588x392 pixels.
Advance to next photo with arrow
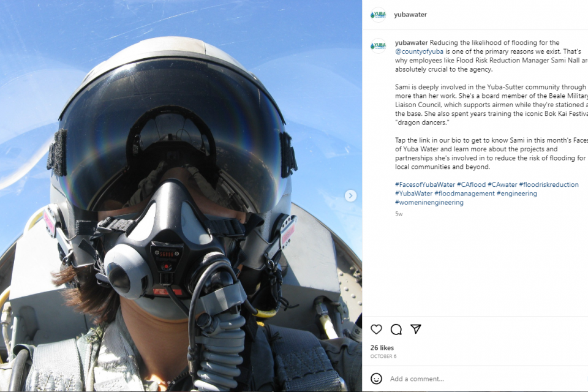[350, 195]
